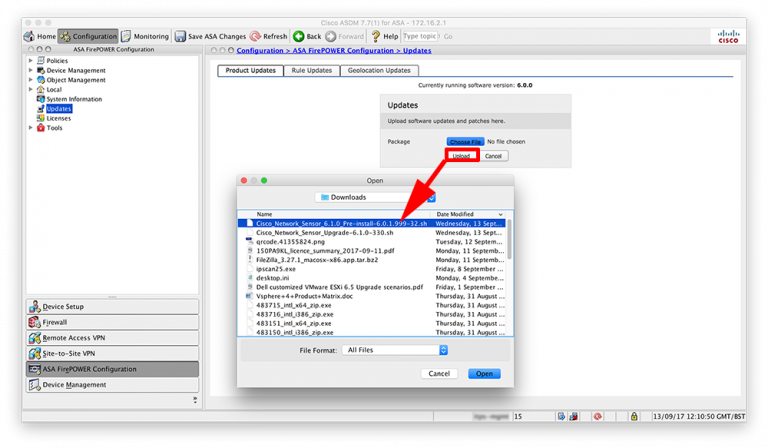Switch to the Product Updates tab
This screenshot has height=448, width=768.
(250, 71)
